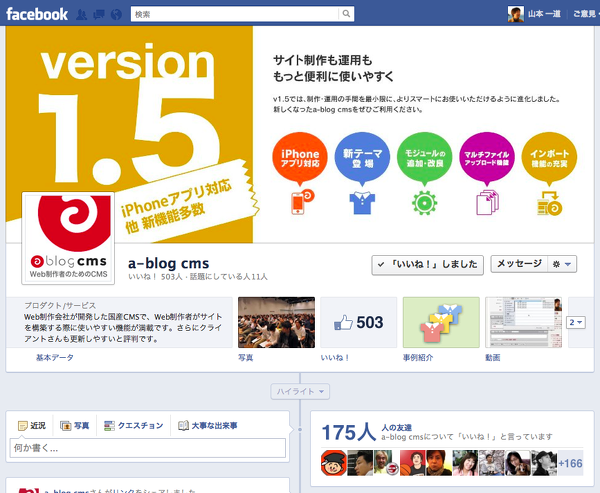This screenshot has height=493, width=600.
Task: Click the プロダクト/サービス category text
Action: point(60,305)
